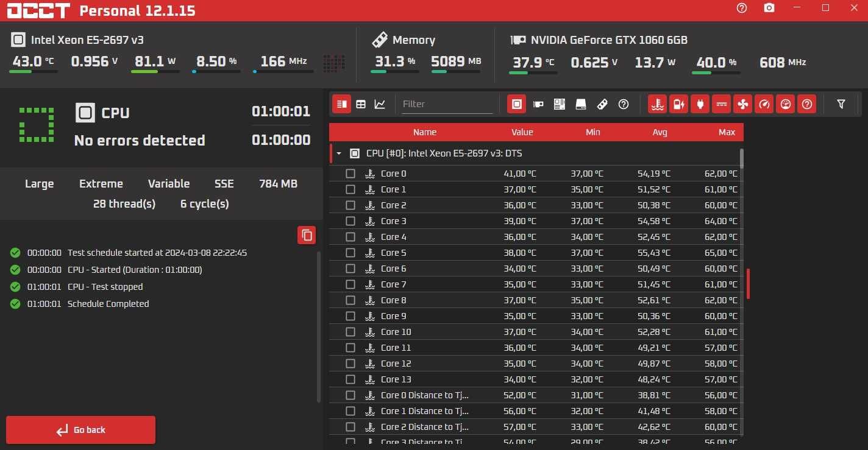
Task: Sort by the Min column header
Action: pyautogui.click(x=593, y=132)
